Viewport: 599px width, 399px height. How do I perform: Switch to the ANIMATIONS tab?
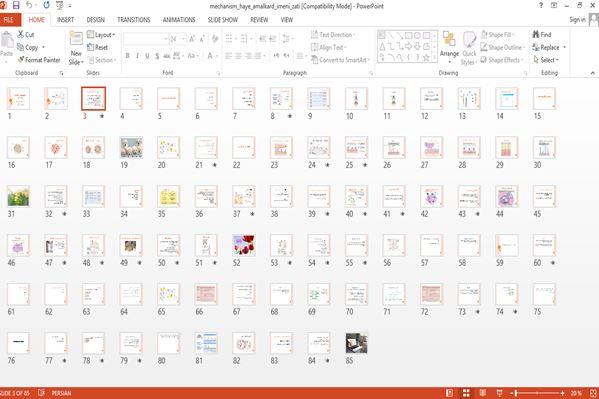pyautogui.click(x=179, y=20)
